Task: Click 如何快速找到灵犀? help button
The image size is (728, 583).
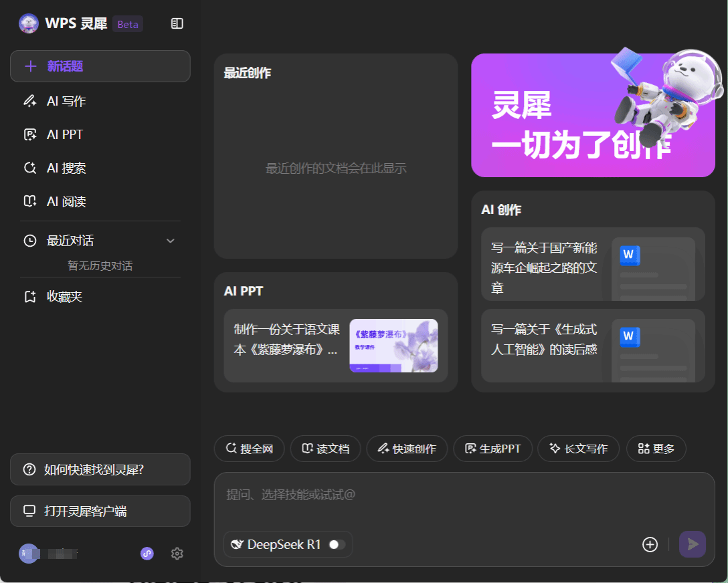Action: [100, 469]
